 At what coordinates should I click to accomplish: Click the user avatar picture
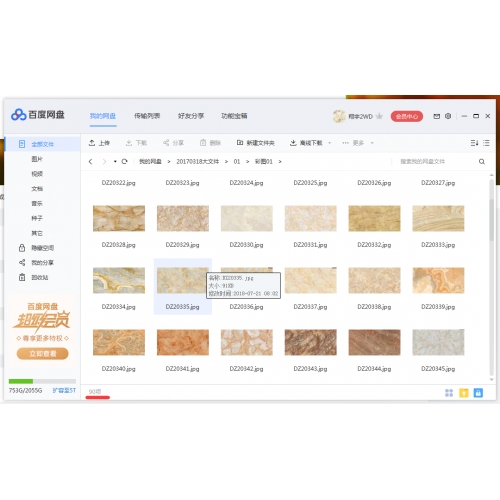point(339,116)
